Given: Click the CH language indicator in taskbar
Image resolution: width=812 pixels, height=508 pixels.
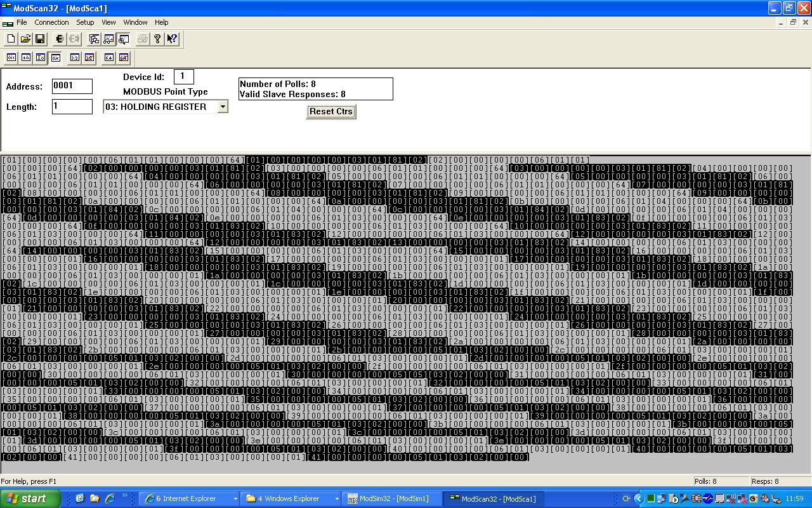Looking at the screenshot, I should (x=627, y=498).
